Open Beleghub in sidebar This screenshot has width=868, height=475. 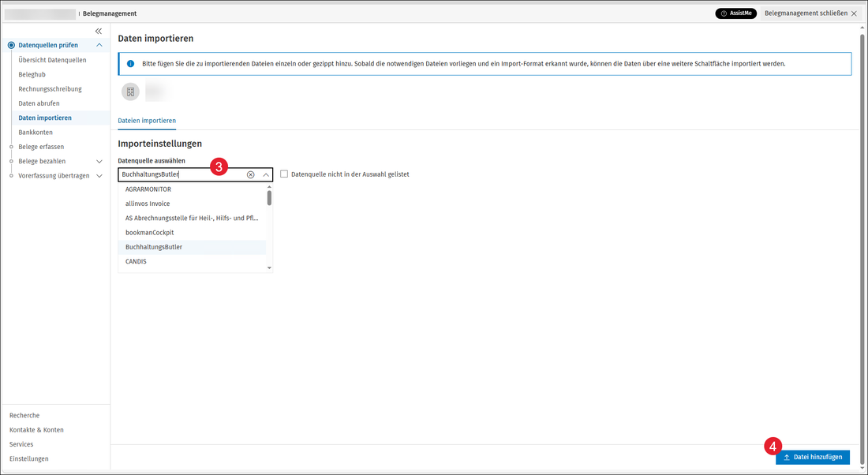click(x=32, y=74)
